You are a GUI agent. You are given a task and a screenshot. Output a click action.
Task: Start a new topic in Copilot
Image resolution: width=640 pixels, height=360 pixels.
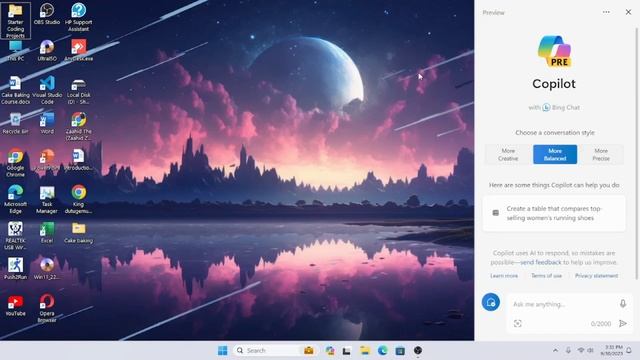tap(491, 302)
